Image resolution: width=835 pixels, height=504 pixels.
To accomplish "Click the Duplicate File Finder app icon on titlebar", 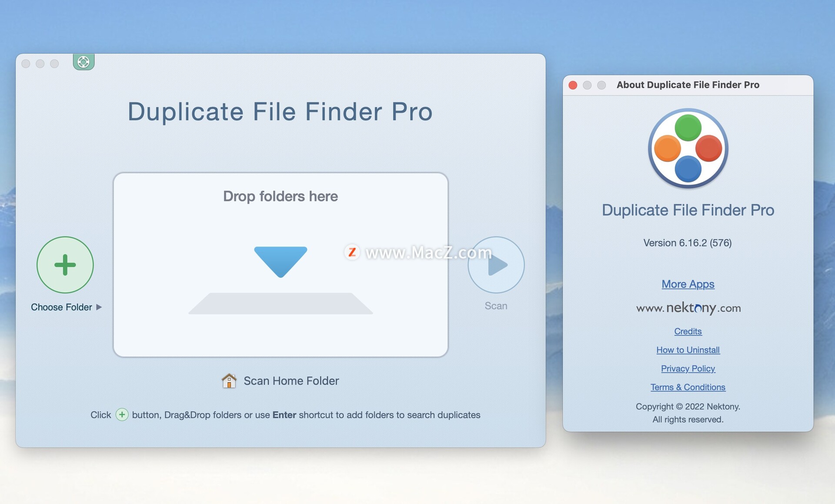I will coord(83,62).
